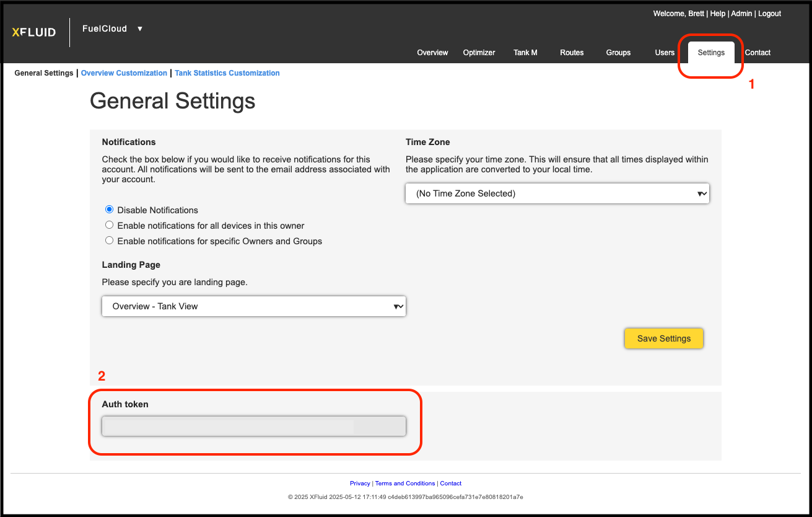Click the Help link in header
The height and width of the screenshot is (517, 812).
(x=717, y=14)
